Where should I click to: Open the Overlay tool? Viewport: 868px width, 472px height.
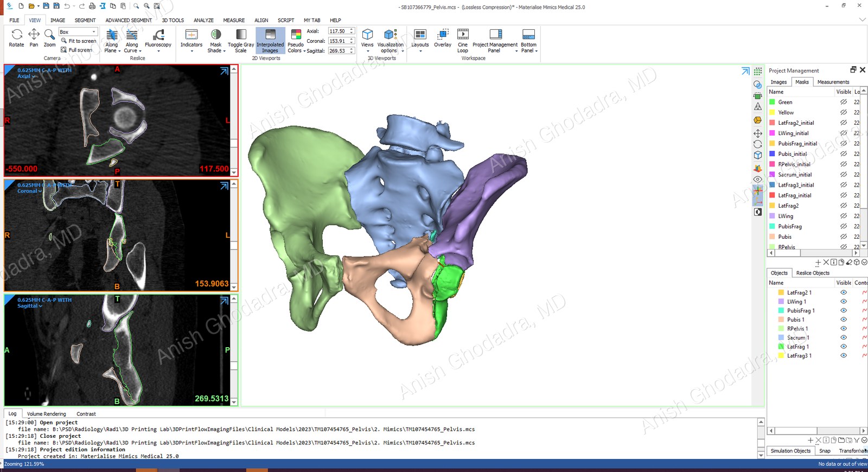tap(443, 38)
